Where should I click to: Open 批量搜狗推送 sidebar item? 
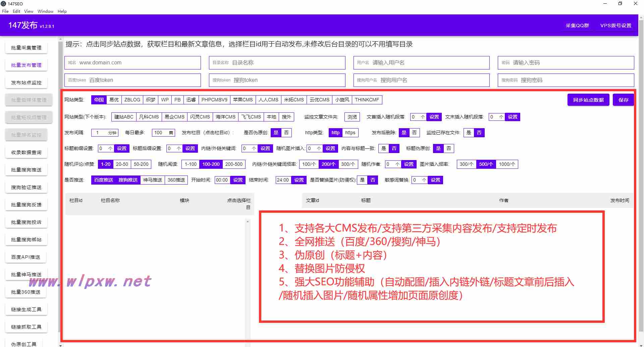pyautogui.click(x=26, y=170)
